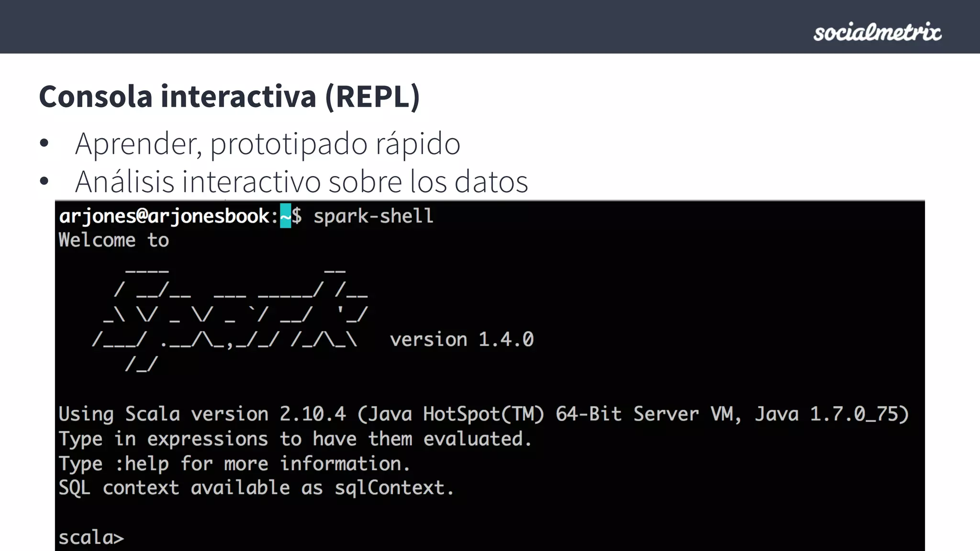This screenshot has height=551, width=980.
Task: Click the 'Welcome to' terminal line
Action: click(x=114, y=240)
